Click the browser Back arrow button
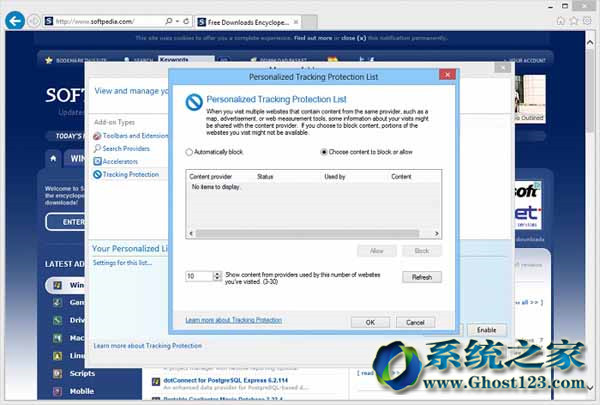The height and width of the screenshot is (405, 600). click(15, 21)
